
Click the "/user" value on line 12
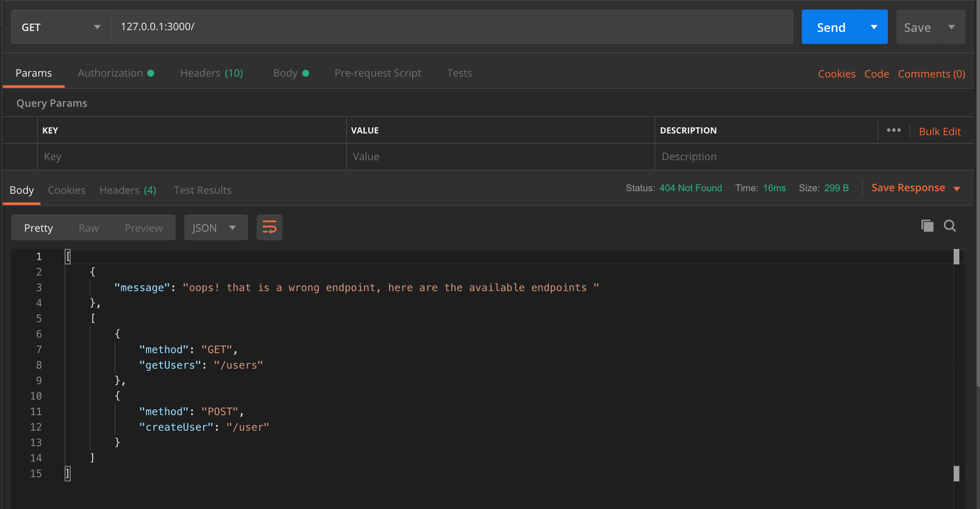point(248,427)
